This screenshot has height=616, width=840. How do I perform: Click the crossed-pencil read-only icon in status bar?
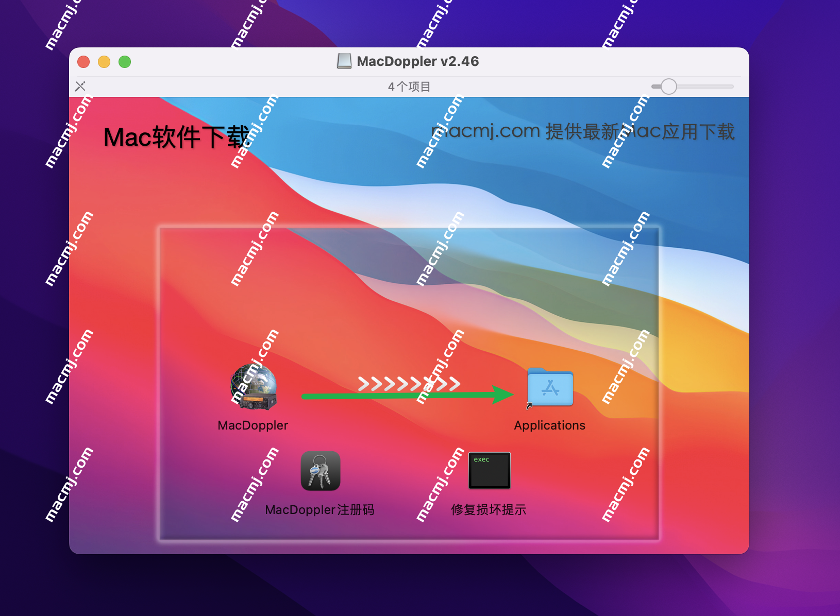point(80,87)
